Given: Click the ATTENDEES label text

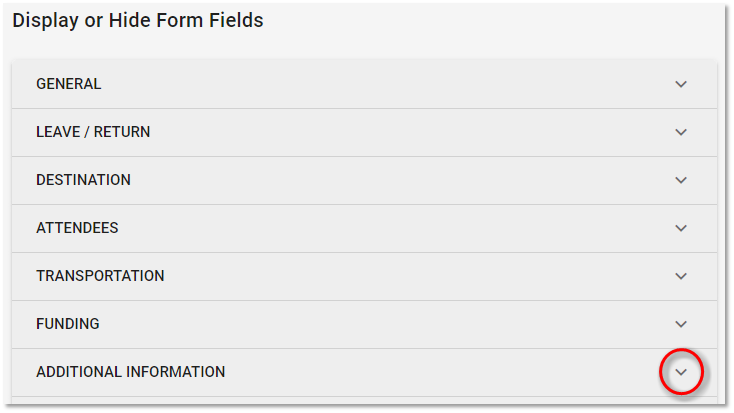Looking at the screenshot, I should [x=77, y=228].
